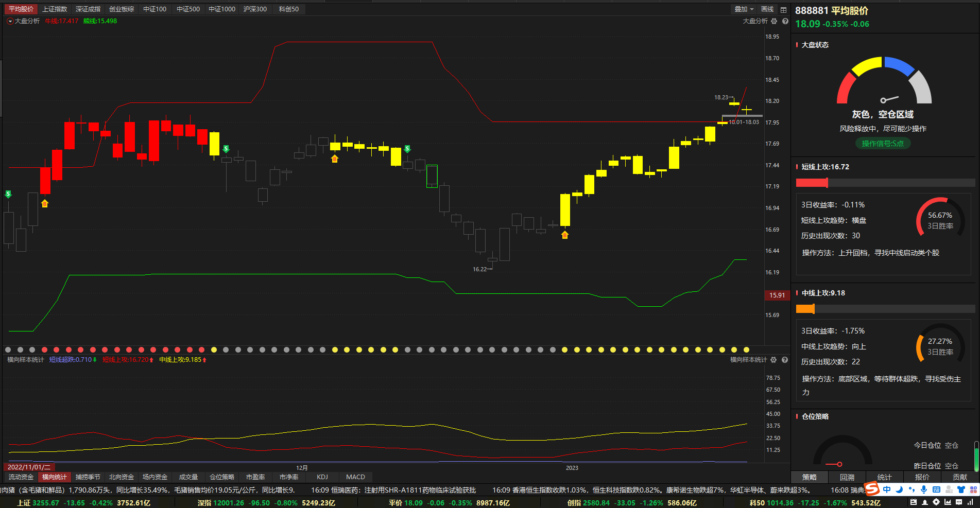This screenshot has width=980, height=508.
Task: Open the calendar icon in status bar
Action: (914, 502)
